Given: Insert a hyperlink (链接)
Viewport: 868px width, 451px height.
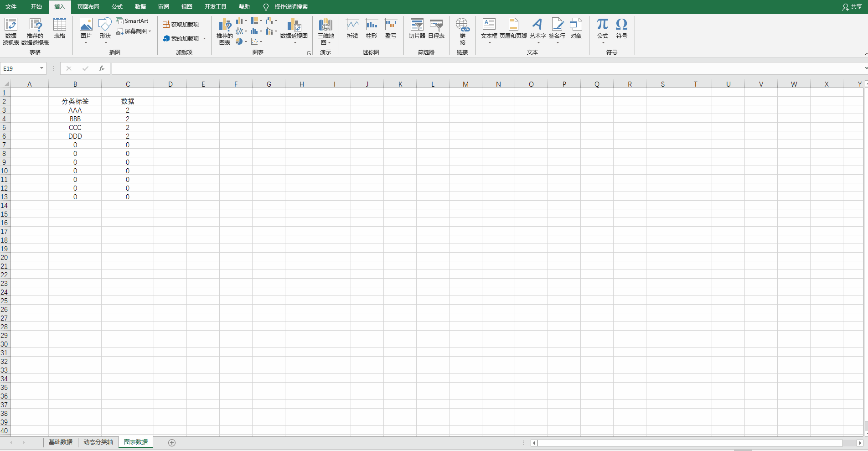Looking at the screenshot, I should coord(462,31).
